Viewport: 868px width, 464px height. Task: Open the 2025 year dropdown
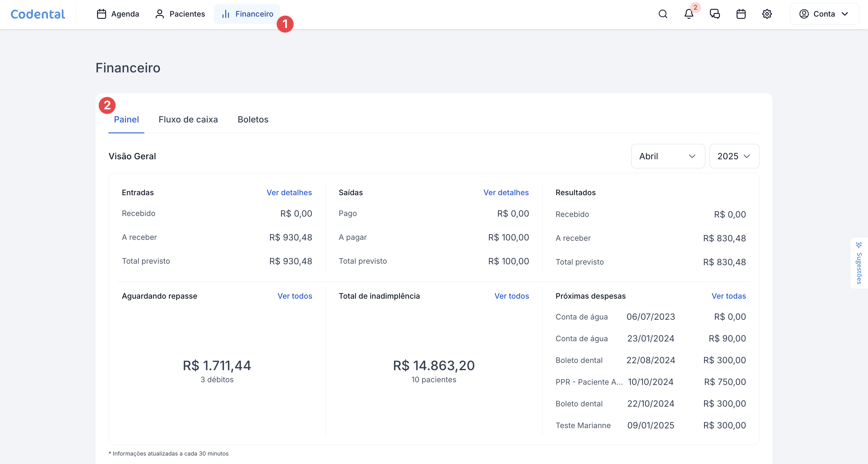click(734, 156)
